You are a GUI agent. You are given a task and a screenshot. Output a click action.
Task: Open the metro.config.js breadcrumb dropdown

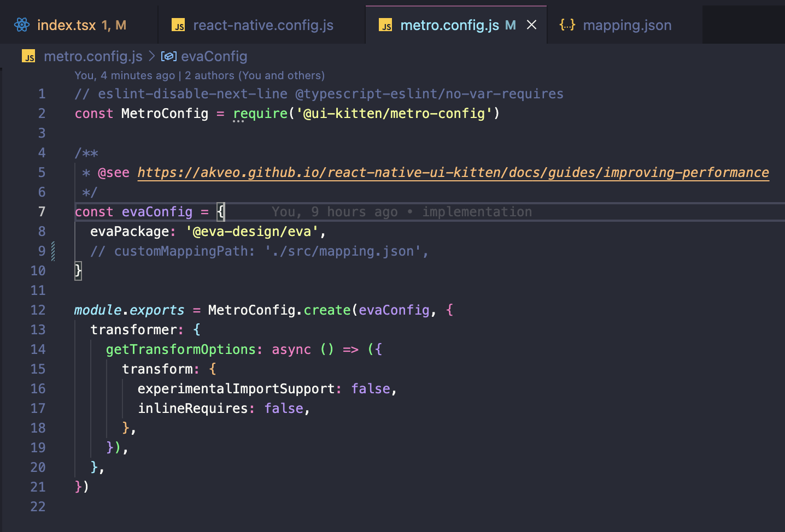[x=93, y=56]
